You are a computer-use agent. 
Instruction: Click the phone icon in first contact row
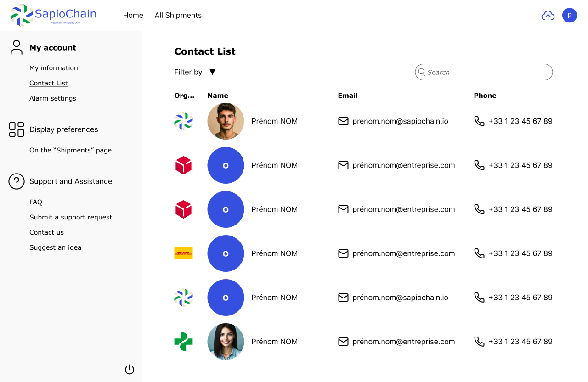point(479,121)
